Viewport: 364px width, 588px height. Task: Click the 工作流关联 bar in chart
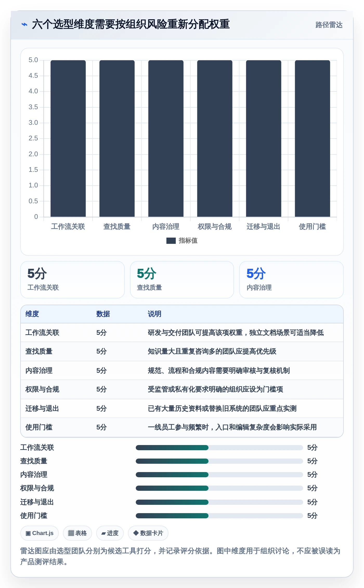(68, 139)
